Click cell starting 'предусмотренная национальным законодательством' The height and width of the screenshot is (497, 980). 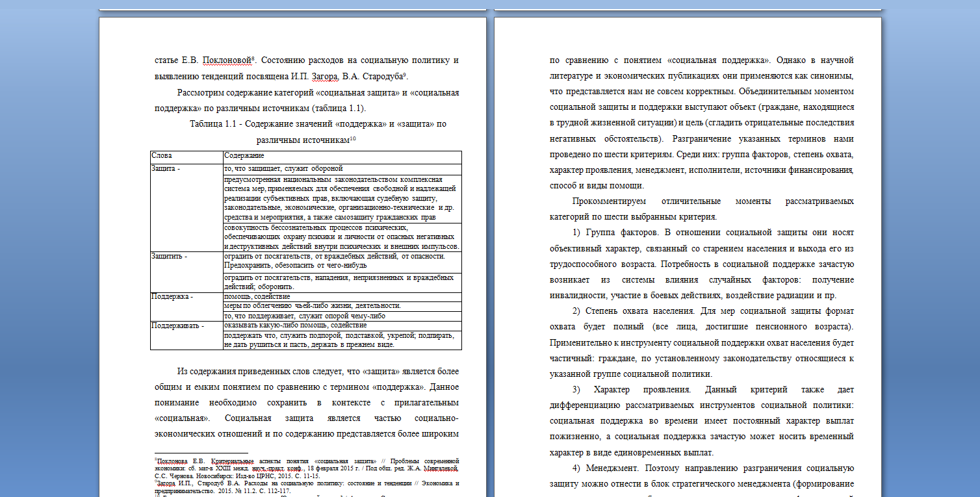click(342, 198)
